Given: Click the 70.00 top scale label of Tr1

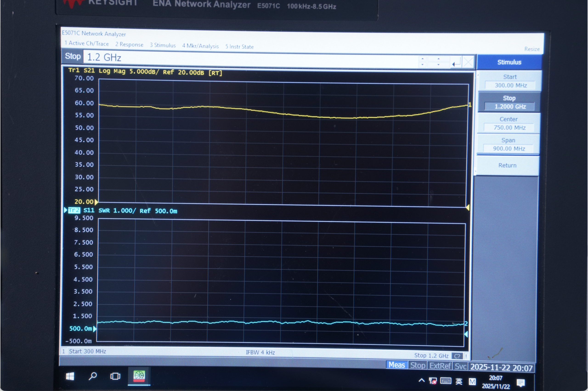Looking at the screenshot, I should (x=84, y=78).
